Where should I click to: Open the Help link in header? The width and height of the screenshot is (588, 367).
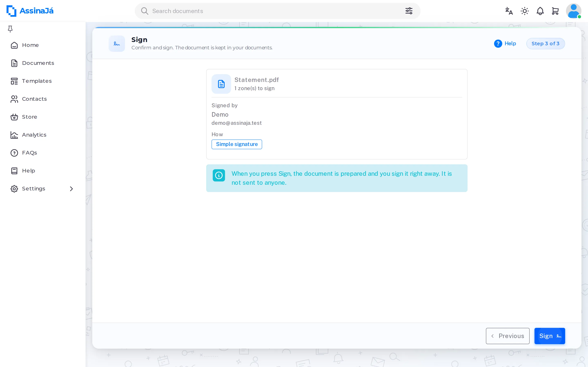(x=505, y=43)
